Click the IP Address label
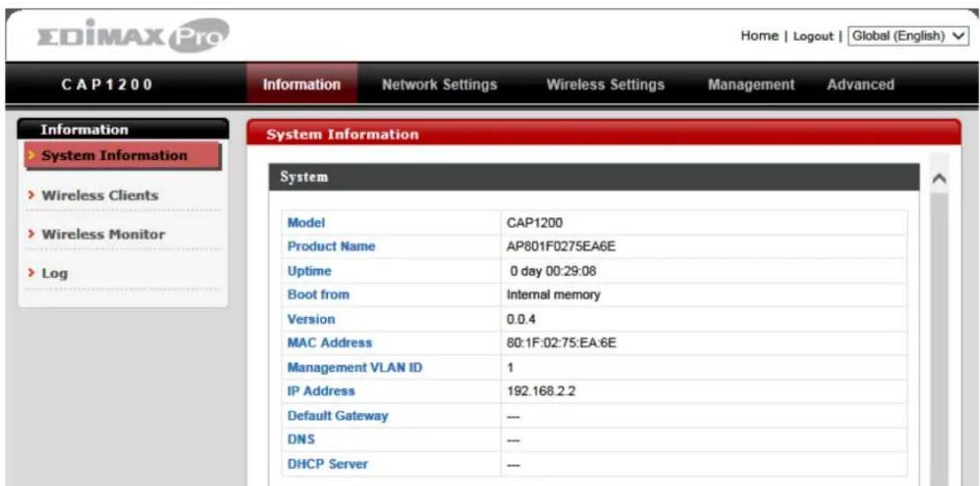The image size is (980, 486). (321, 390)
